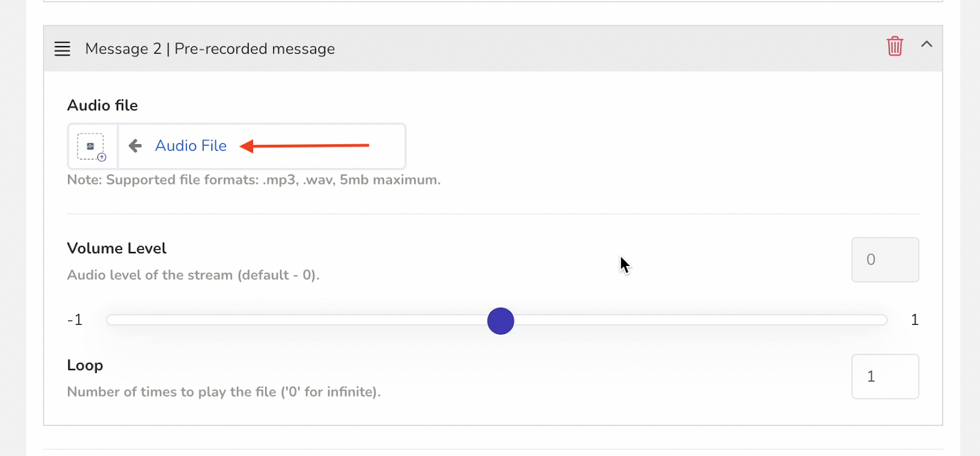Open the audio file upload placeholder icon
Image resolution: width=980 pixels, height=456 pixels.
click(x=92, y=146)
